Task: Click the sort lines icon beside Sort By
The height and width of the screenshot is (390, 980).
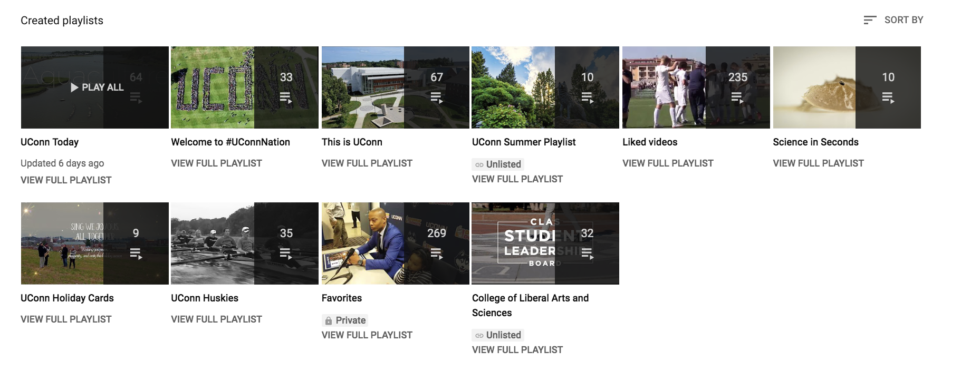Action: pos(870,20)
